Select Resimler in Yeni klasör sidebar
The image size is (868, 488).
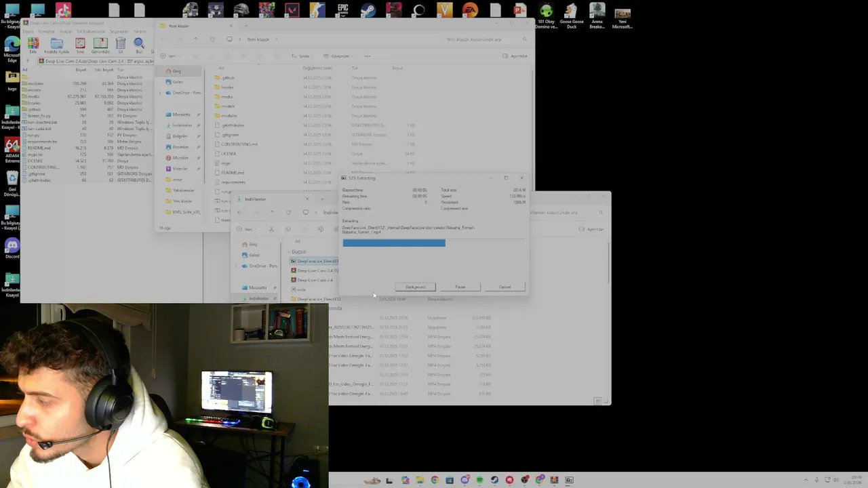(180, 146)
